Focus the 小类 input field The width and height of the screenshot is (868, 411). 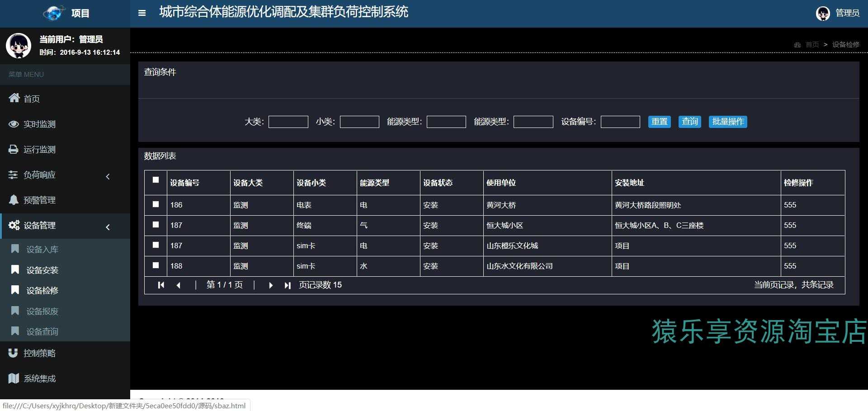point(359,122)
